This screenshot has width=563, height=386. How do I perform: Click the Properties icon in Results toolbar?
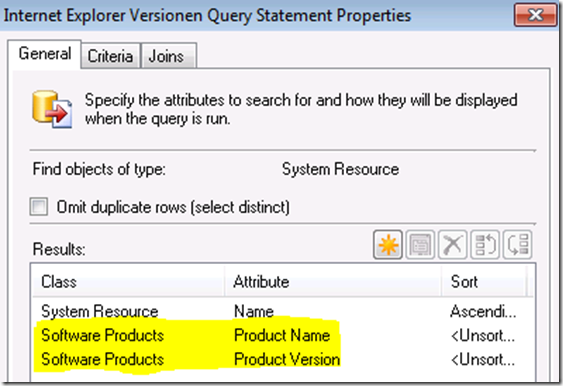click(x=420, y=245)
